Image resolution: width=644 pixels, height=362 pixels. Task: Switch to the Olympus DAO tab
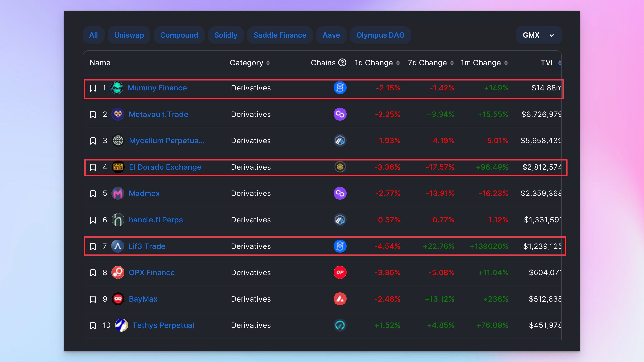tap(380, 35)
